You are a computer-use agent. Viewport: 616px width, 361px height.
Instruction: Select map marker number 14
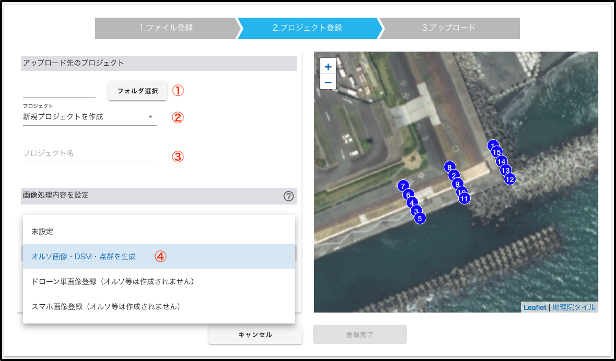(501, 161)
